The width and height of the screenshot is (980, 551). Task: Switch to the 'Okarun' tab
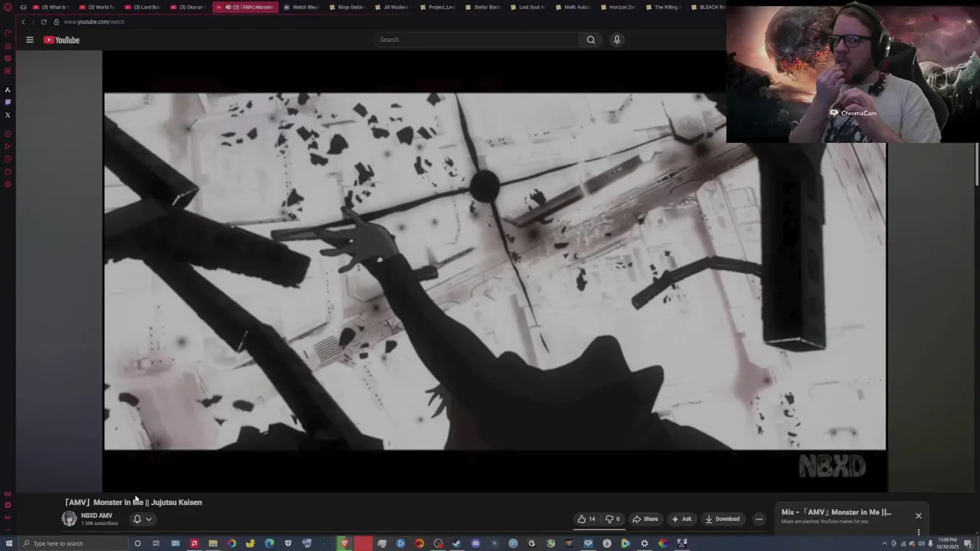pos(188,7)
